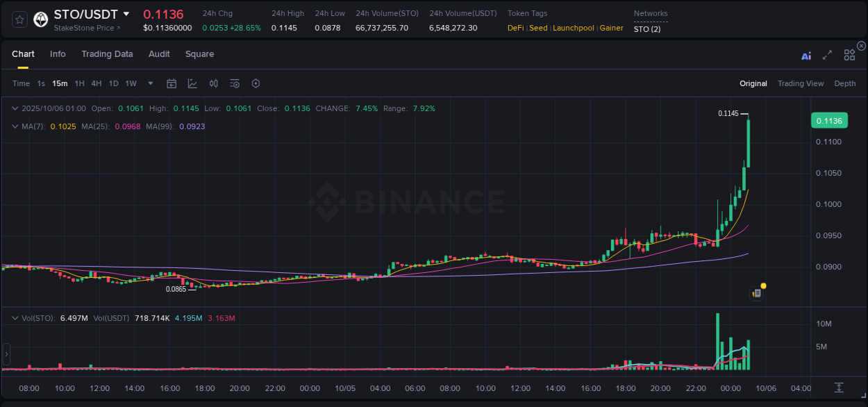Switch to the Trading Data tab

107,54
